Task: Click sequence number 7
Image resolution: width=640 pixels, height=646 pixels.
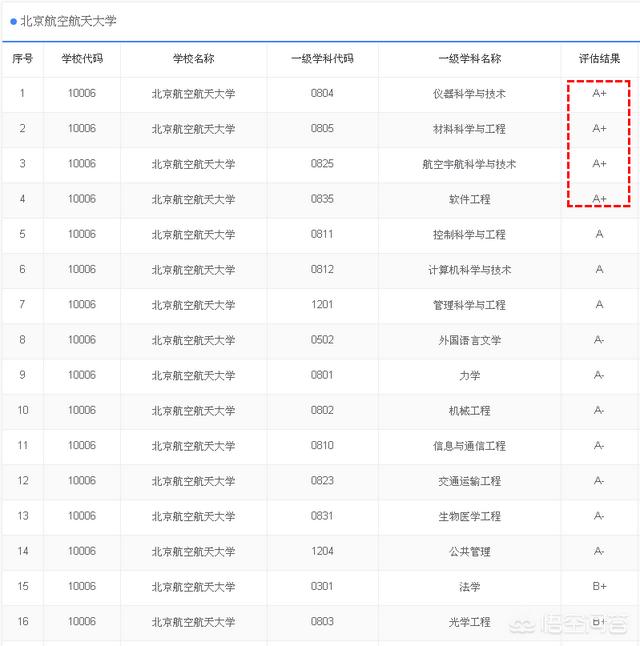Action: (x=22, y=304)
